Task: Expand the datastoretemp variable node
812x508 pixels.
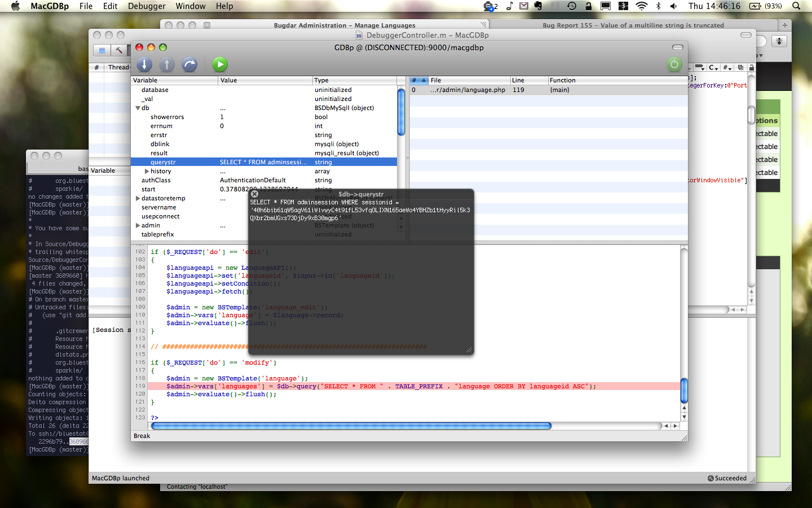Action: click(x=138, y=198)
